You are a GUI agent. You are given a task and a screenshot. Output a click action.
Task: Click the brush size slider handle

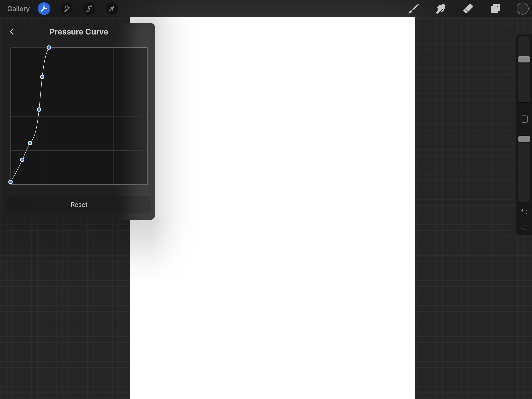click(x=524, y=59)
